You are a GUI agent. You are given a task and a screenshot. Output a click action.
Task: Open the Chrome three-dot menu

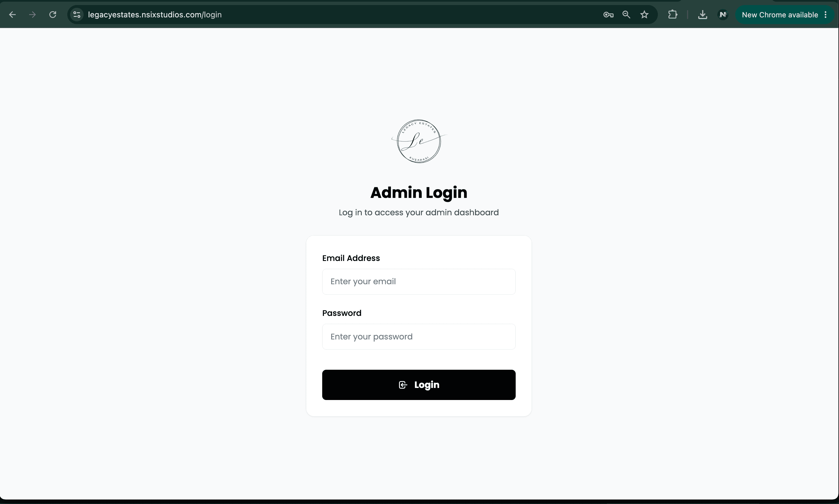(826, 15)
